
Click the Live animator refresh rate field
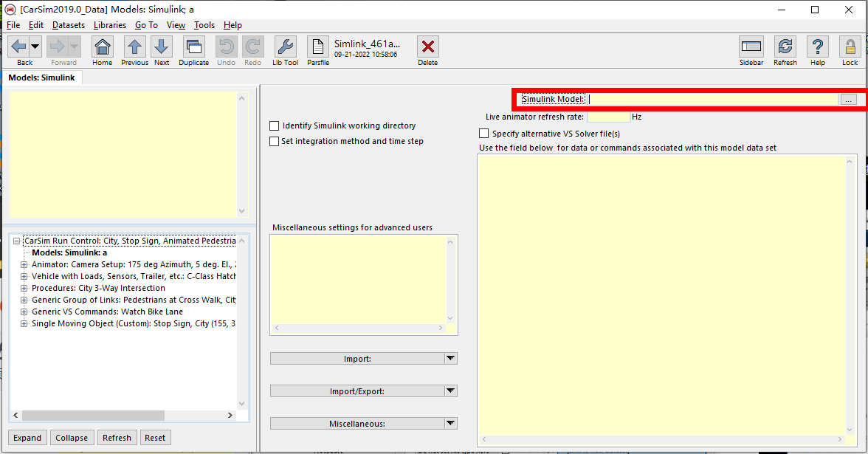click(608, 117)
